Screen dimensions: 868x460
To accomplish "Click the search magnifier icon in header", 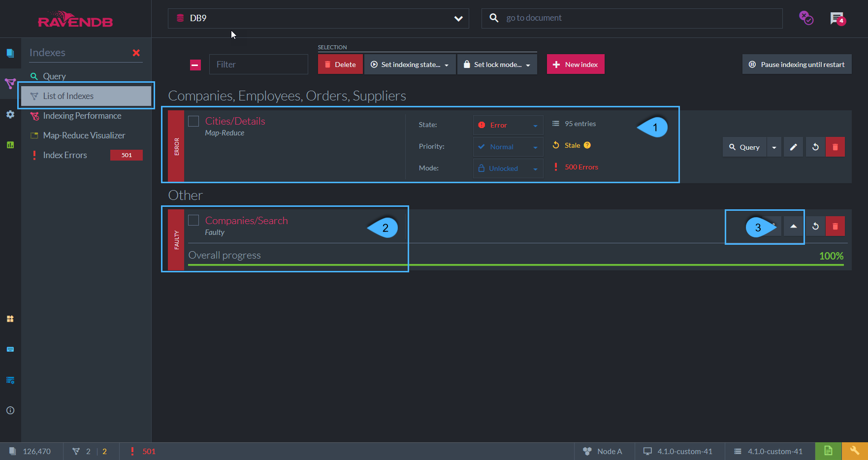I will pyautogui.click(x=494, y=18).
